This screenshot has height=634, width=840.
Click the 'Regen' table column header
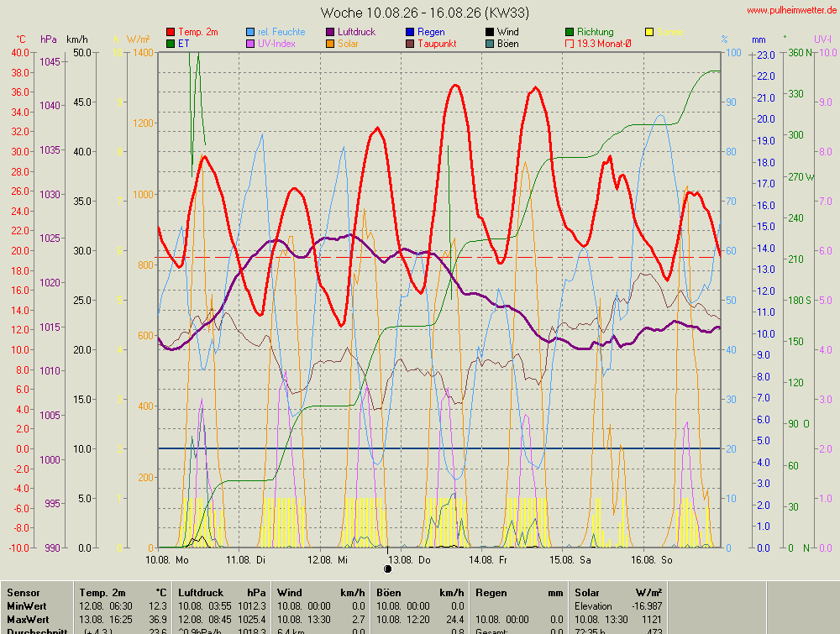[x=491, y=593]
